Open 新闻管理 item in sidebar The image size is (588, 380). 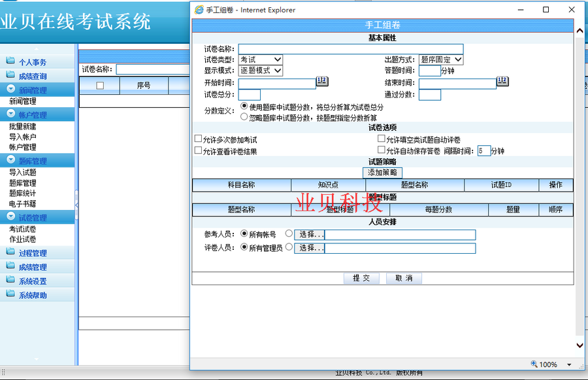(23, 101)
